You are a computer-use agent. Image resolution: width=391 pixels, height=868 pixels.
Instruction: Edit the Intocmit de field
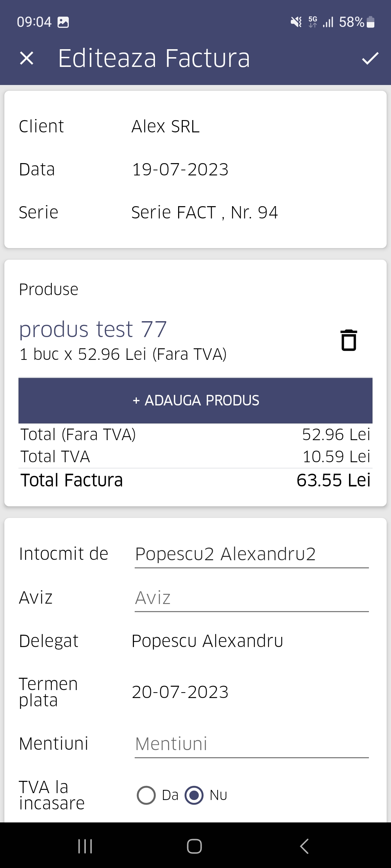251,554
